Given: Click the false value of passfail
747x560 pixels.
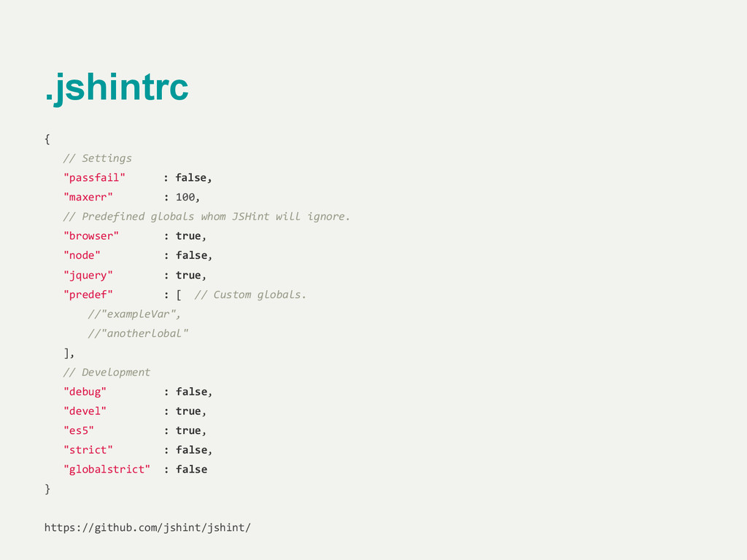Looking at the screenshot, I should (191, 178).
